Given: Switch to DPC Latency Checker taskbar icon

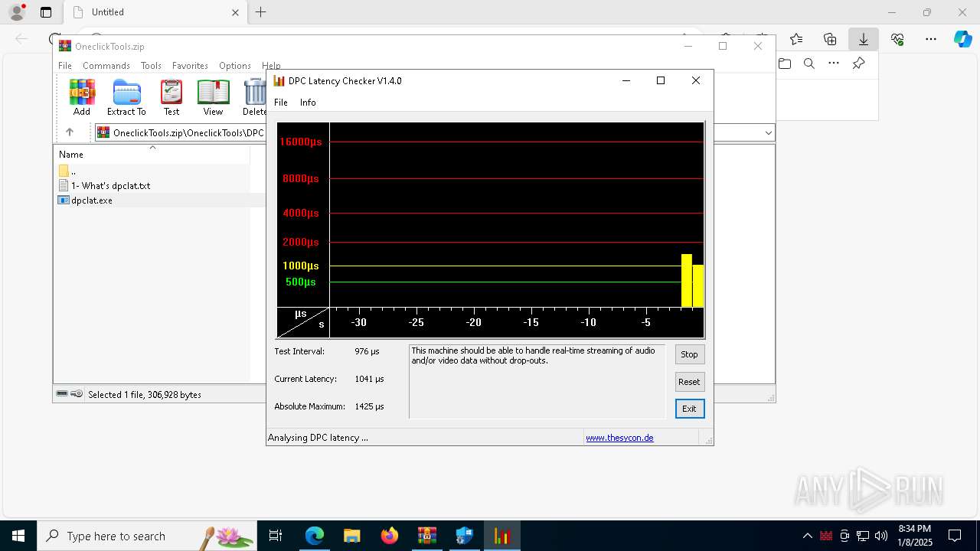Looking at the screenshot, I should click(502, 536).
